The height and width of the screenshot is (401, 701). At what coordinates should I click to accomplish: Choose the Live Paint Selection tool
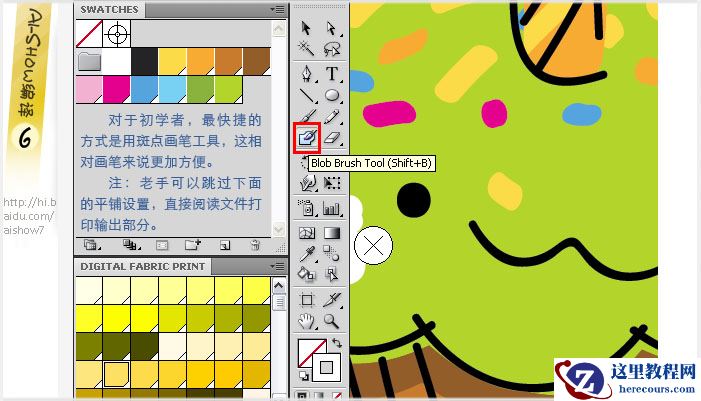(332, 274)
